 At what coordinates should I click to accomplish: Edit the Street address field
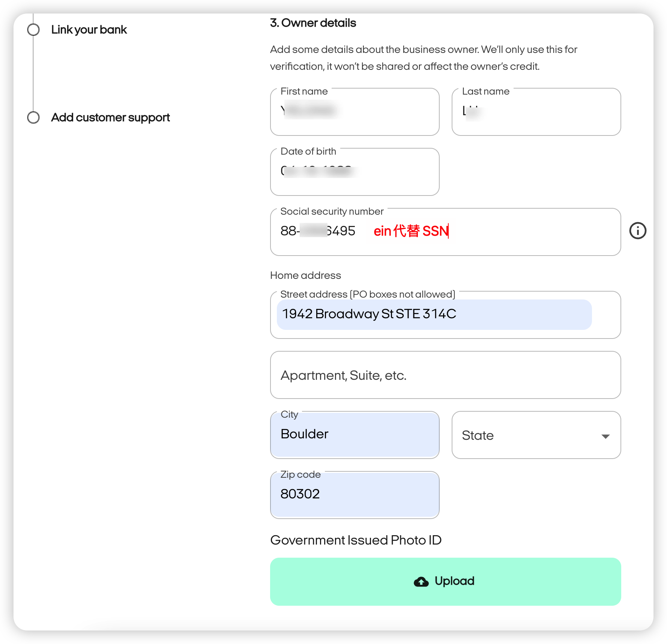click(434, 314)
